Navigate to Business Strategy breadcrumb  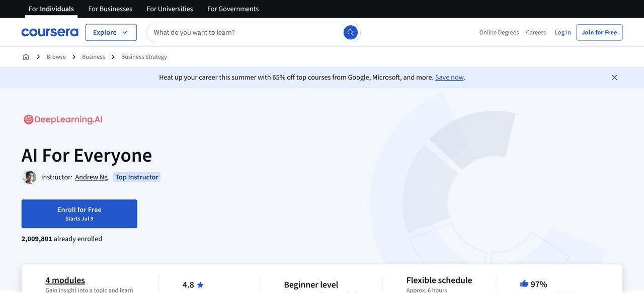pyautogui.click(x=144, y=57)
